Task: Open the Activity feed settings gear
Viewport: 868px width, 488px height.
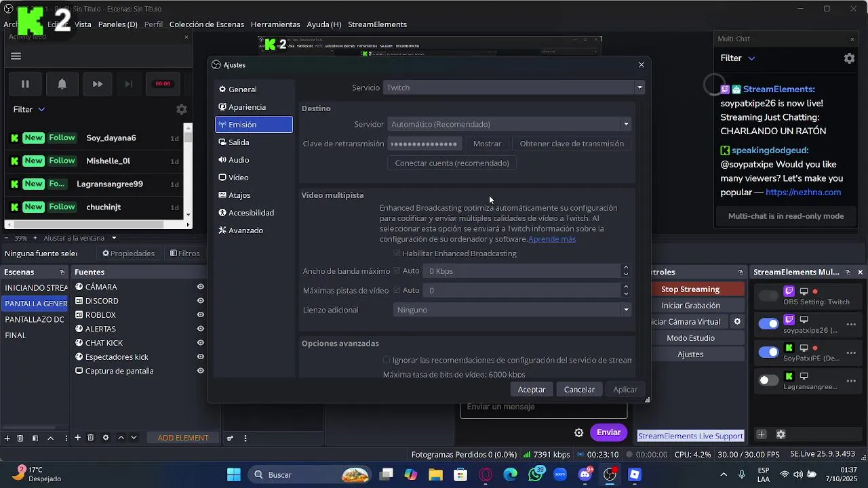Action: point(181,109)
